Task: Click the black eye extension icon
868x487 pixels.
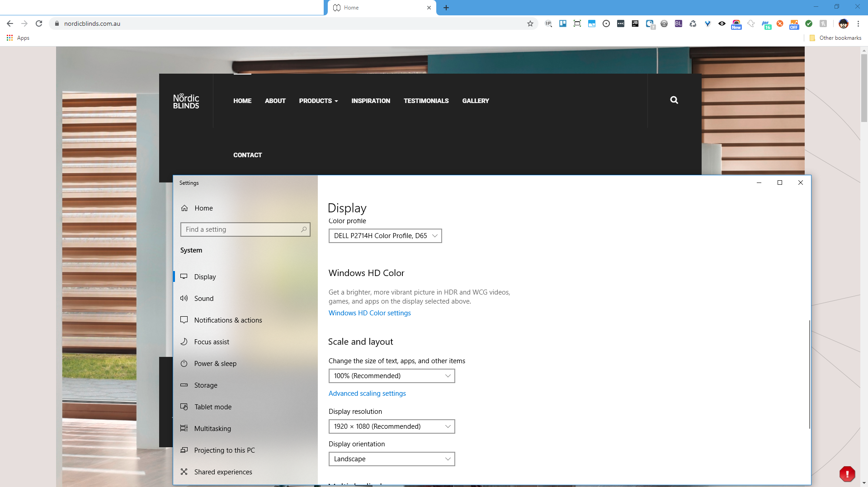Action: tap(722, 23)
